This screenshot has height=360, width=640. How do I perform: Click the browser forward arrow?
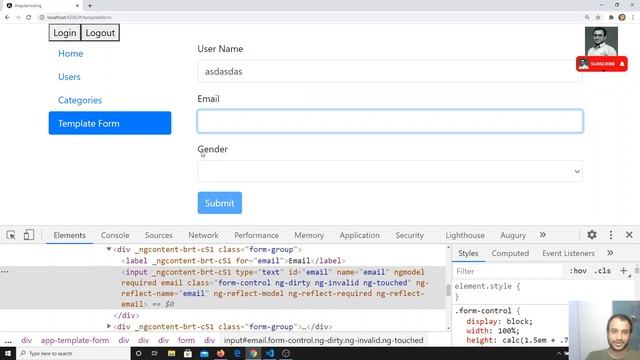(x=18, y=18)
